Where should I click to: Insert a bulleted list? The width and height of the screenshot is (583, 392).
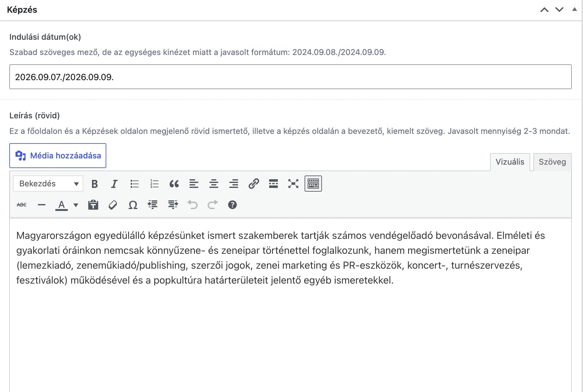[134, 184]
